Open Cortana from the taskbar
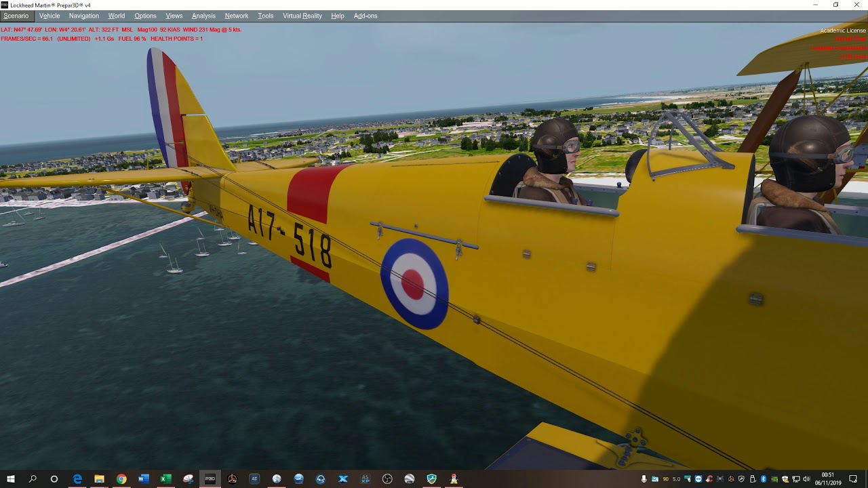This screenshot has height=488, width=868. (x=54, y=479)
